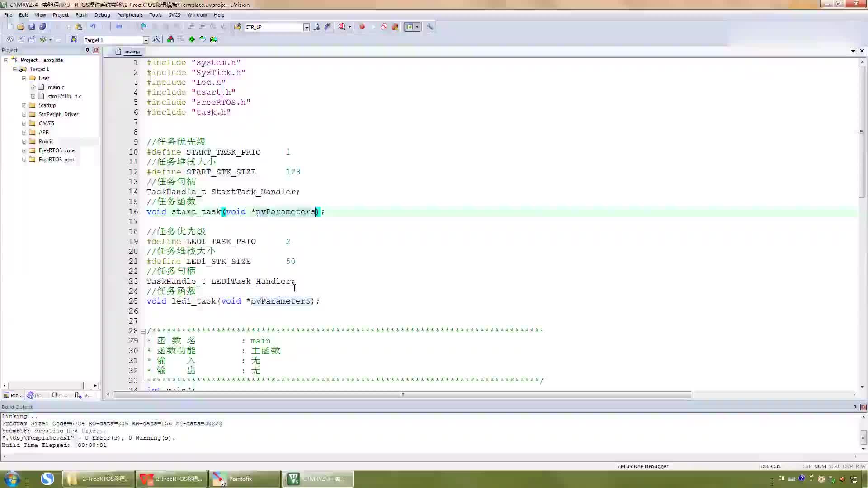Collapse the User folder in project tree
The width and height of the screenshot is (868, 488).
coord(24,78)
